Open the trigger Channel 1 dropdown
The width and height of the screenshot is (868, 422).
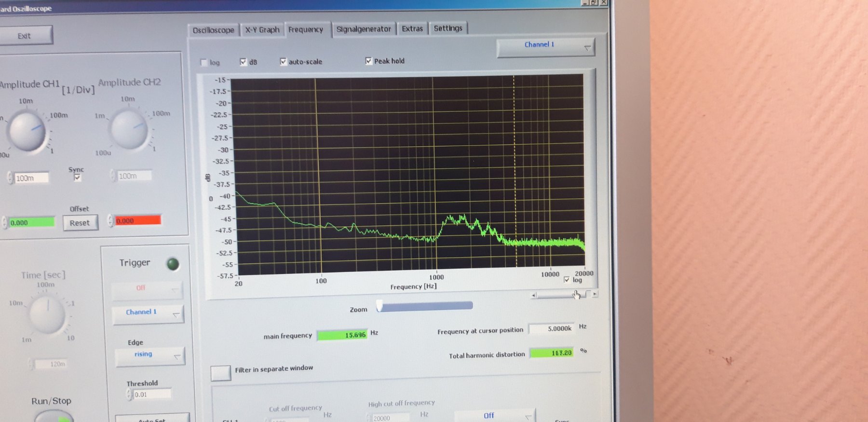point(148,313)
